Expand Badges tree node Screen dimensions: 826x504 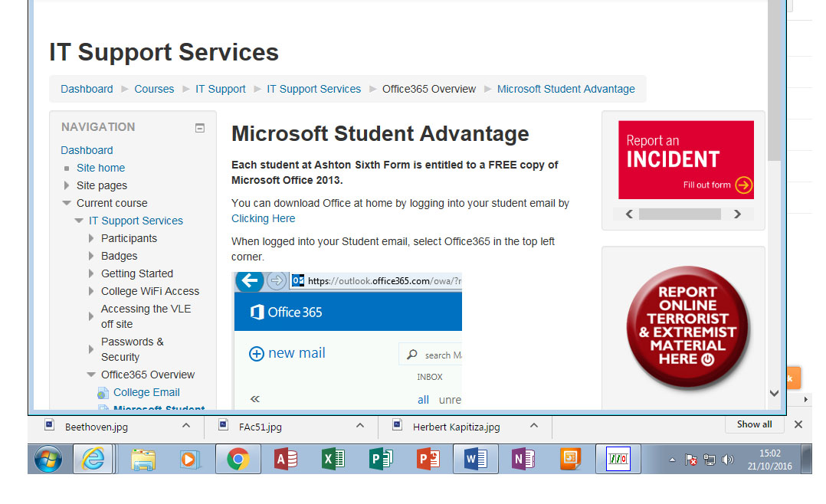(x=91, y=256)
